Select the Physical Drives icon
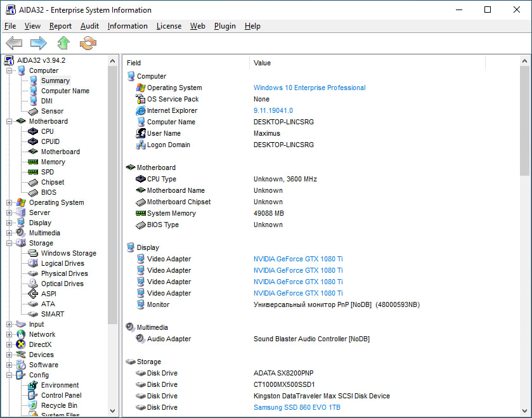 [x=33, y=273]
